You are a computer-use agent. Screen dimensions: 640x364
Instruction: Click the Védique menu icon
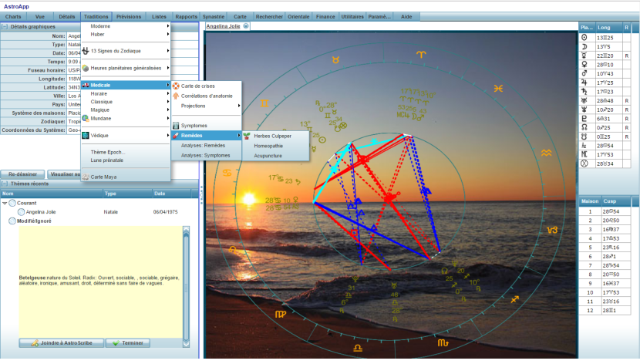[86, 135]
